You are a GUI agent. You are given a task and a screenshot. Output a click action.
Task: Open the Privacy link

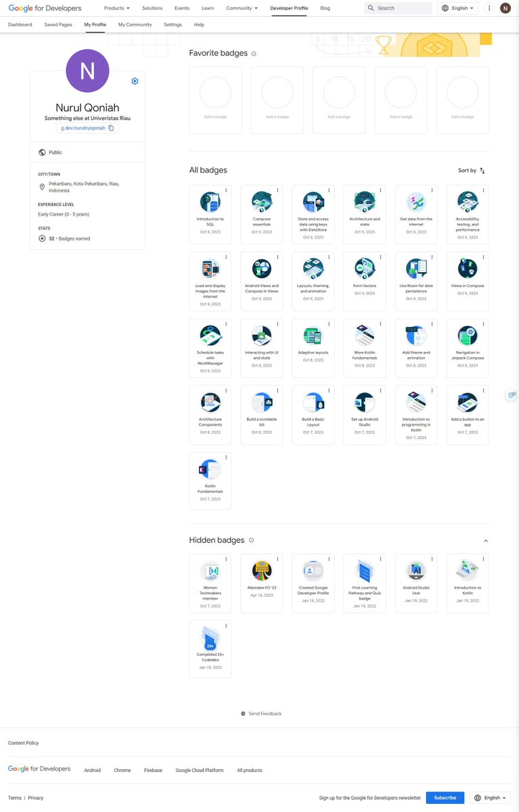click(x=36, y=798)
